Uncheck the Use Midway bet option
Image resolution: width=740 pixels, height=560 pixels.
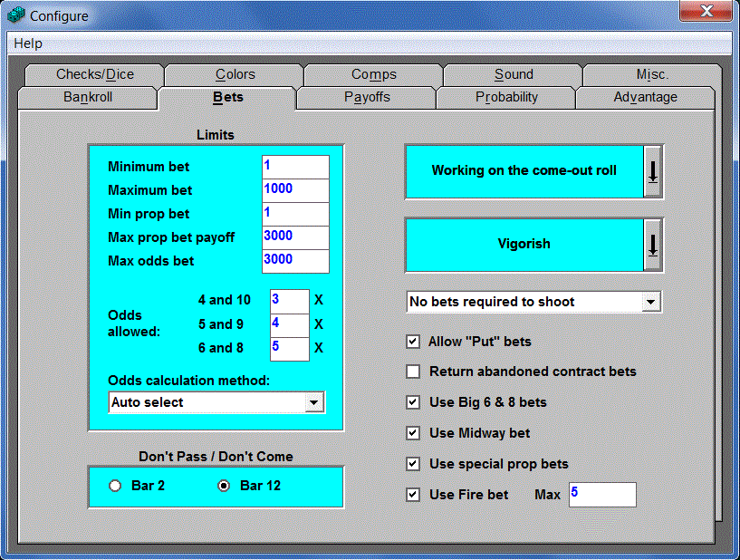413,433
